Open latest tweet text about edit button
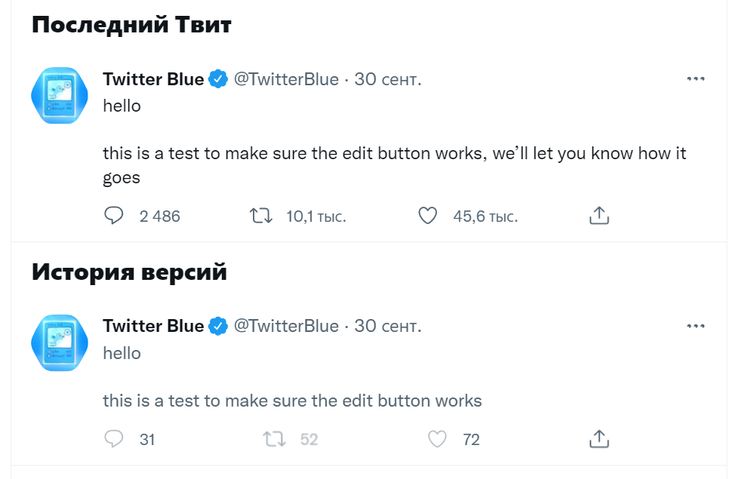 click(x=394, y=154)
